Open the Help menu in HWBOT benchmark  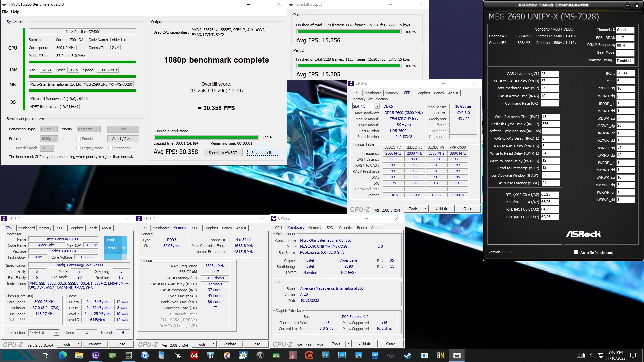pos(15,12)
